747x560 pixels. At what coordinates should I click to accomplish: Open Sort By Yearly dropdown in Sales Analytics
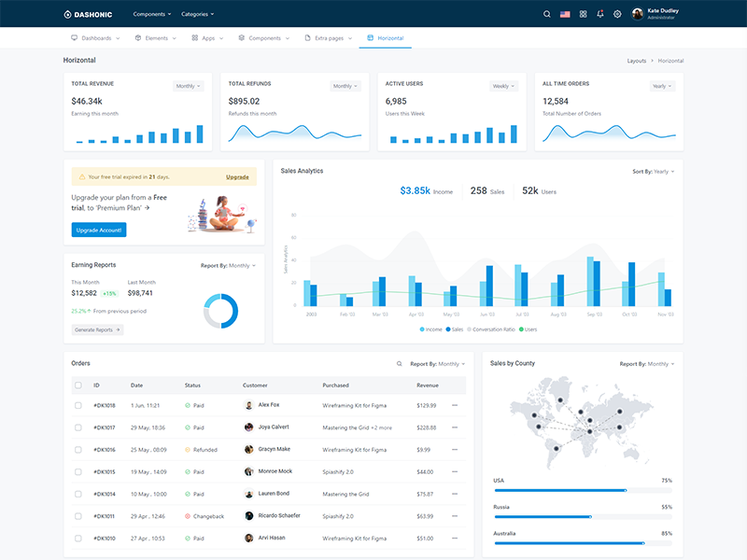click(x=653, y=172)
